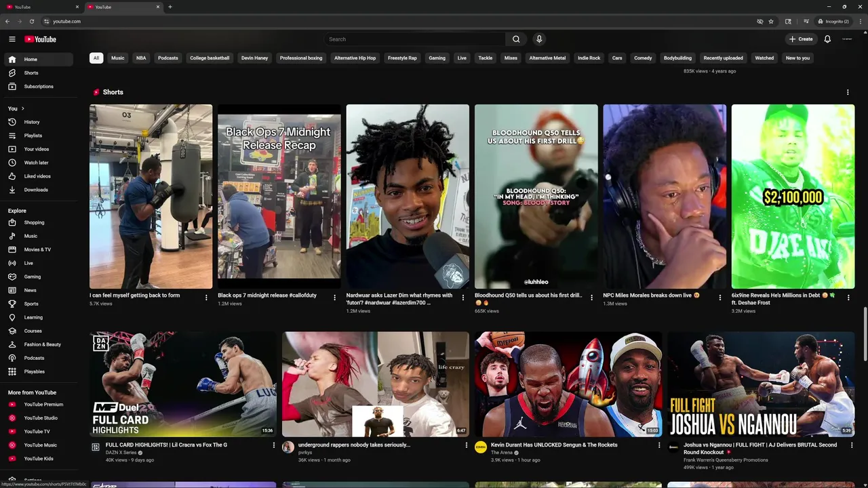Open options for Bloodhound Q50 short
Image resolution: width=868 pixels, height=488 pixels.
(591, 297)
